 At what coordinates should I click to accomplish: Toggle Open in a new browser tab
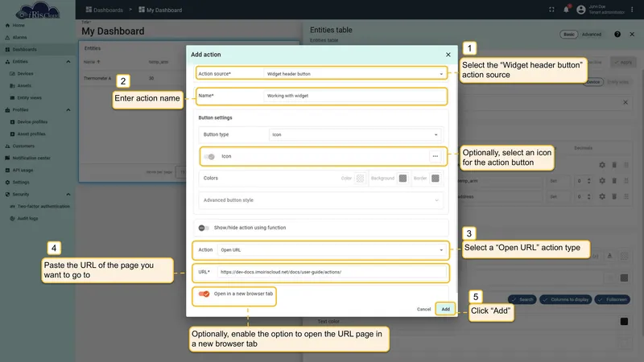(204, 294)
